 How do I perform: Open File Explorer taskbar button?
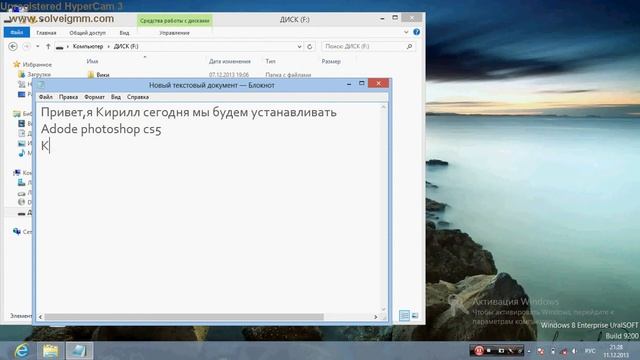pyautogui.click(x=50, y=351)
